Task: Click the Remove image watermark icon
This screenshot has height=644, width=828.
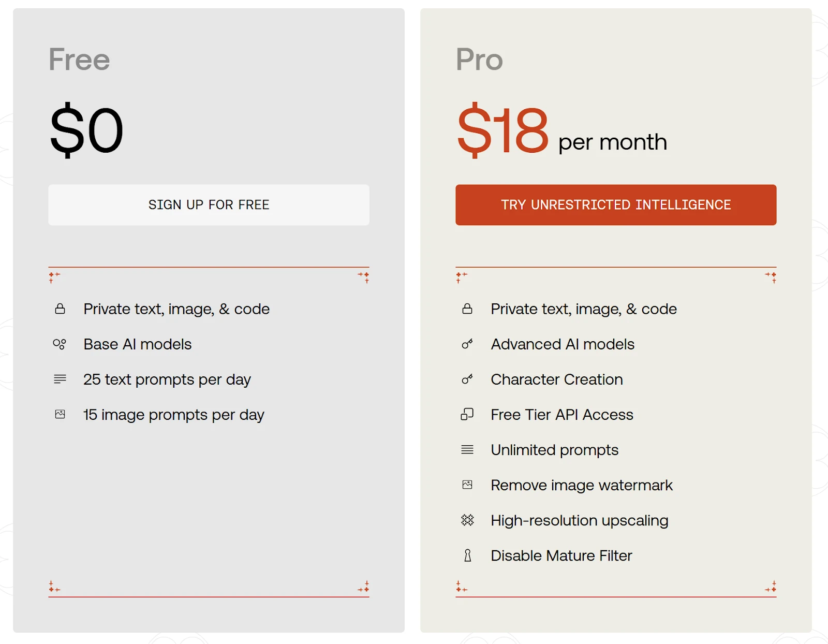Action: 467,485
